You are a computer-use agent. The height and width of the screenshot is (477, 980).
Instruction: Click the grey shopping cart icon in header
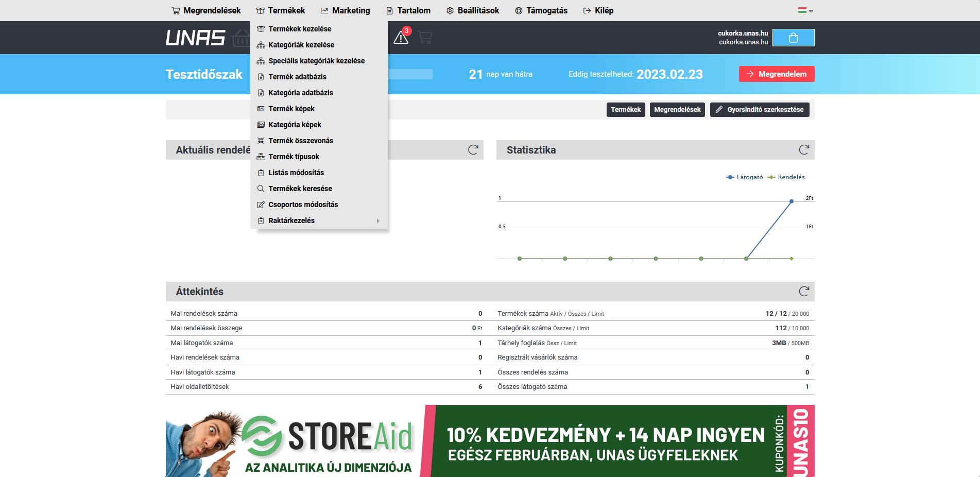(x=425, y=38)
